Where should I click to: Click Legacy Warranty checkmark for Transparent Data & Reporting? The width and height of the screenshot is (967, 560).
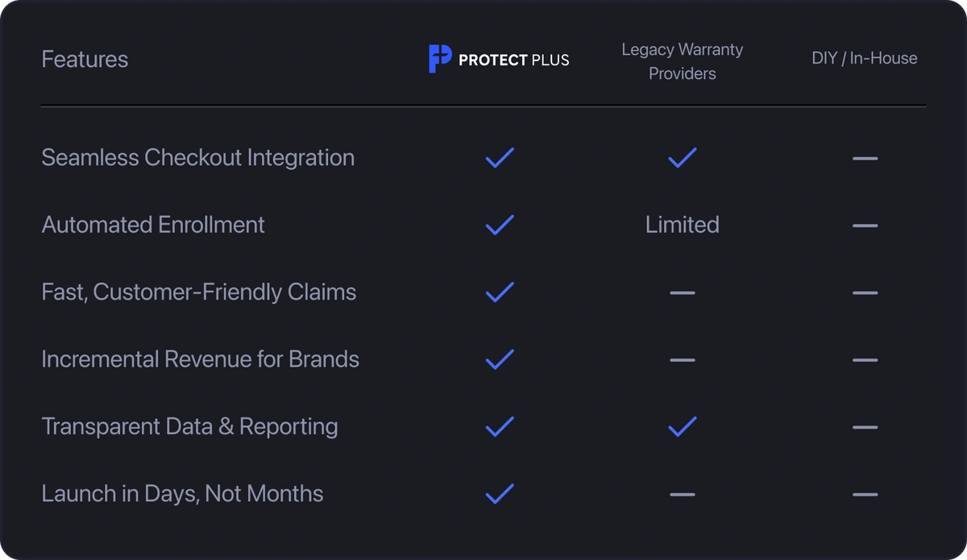coord(683,426)
